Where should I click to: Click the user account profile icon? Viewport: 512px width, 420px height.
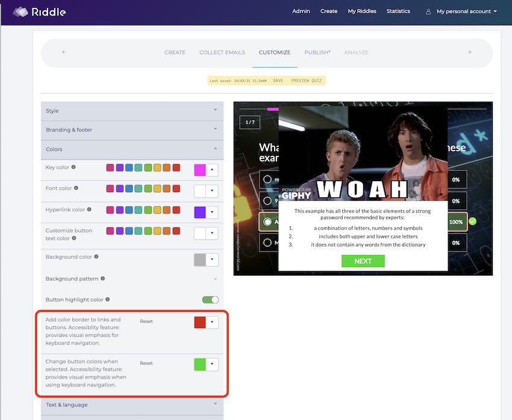[x=428, y=12]
